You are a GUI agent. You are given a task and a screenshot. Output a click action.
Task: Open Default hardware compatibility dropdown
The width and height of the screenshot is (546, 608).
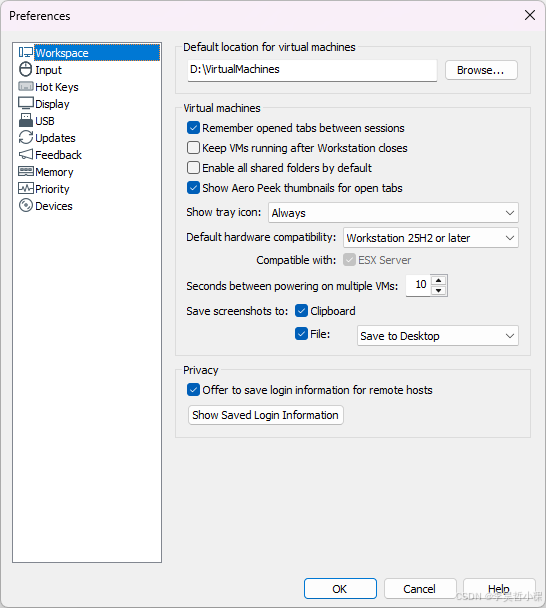(430, 237)
